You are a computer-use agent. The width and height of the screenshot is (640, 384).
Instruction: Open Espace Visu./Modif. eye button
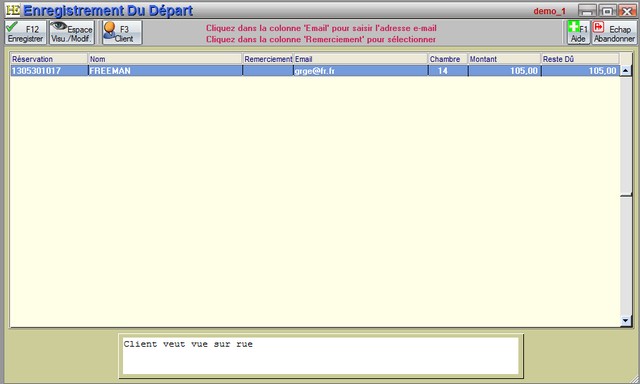[x=71, y=33]
